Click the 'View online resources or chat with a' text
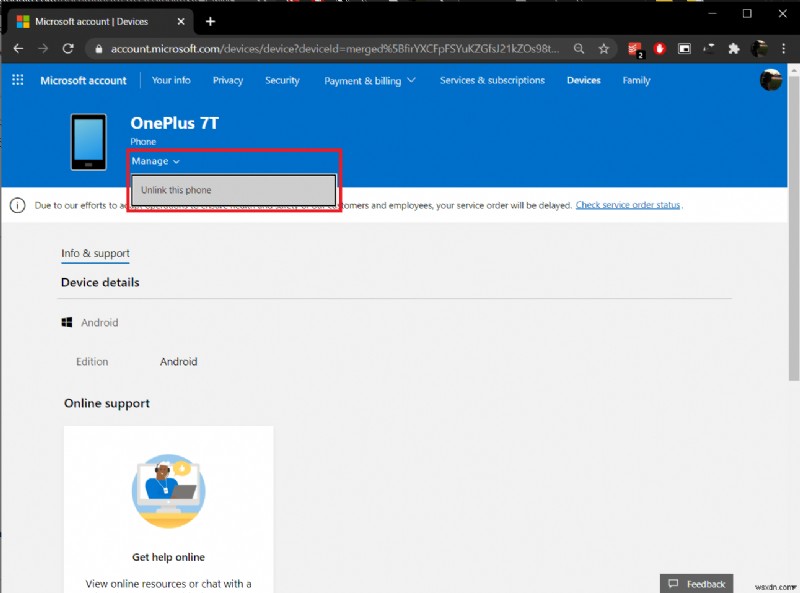Screen dimensions: 800x593 (168, 583)
